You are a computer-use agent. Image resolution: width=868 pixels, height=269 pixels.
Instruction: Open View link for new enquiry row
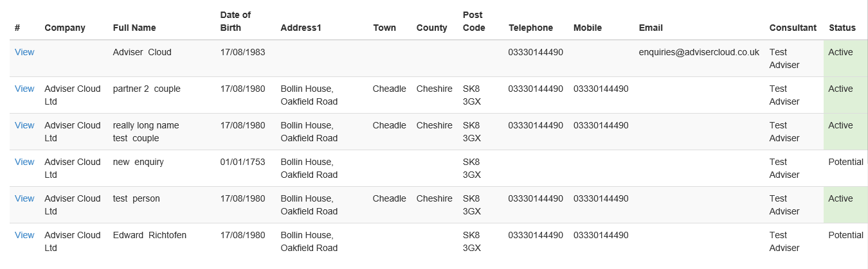(x=24, y=162)
